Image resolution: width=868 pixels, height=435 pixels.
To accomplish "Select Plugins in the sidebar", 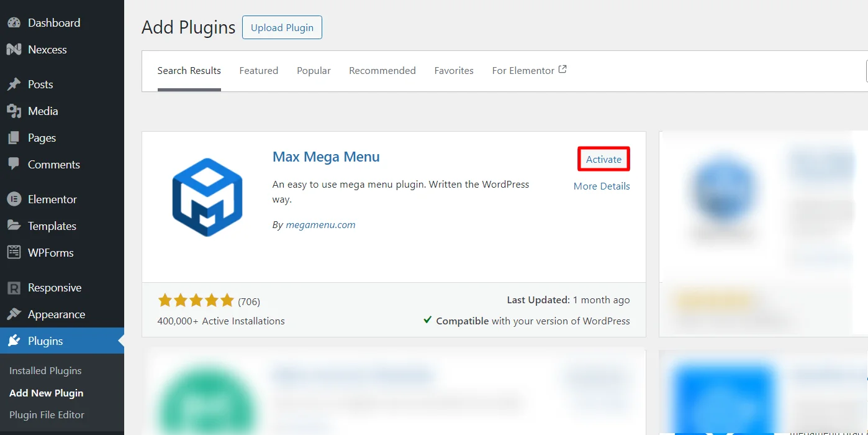I will tap(62, 341).
